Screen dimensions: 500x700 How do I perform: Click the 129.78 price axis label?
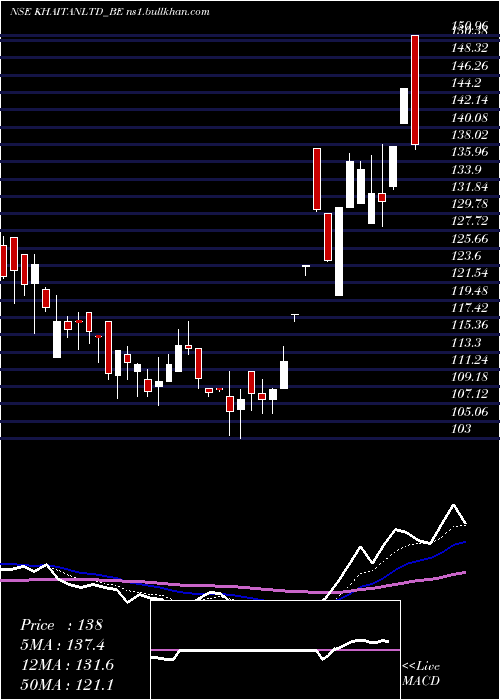tap(469, 204)
